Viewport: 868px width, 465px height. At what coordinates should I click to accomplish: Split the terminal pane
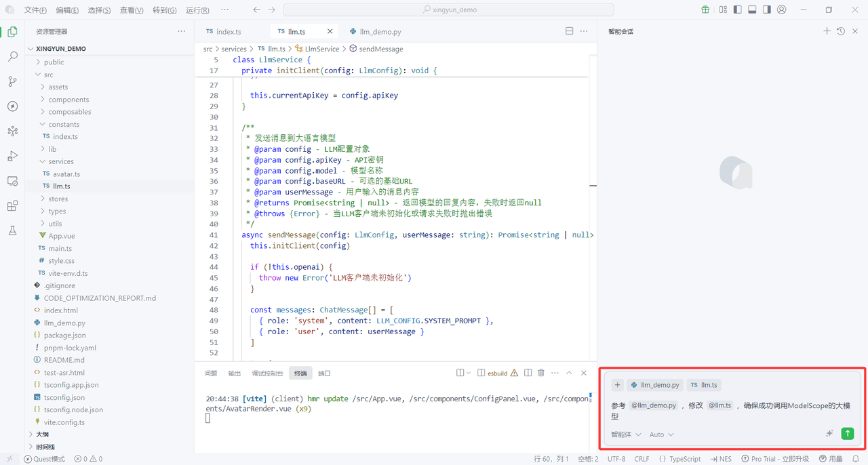coord(528,373)
